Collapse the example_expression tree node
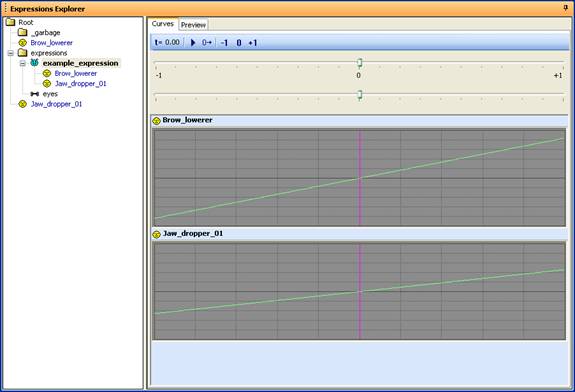The image size is (575, 392). coord(23,63)
